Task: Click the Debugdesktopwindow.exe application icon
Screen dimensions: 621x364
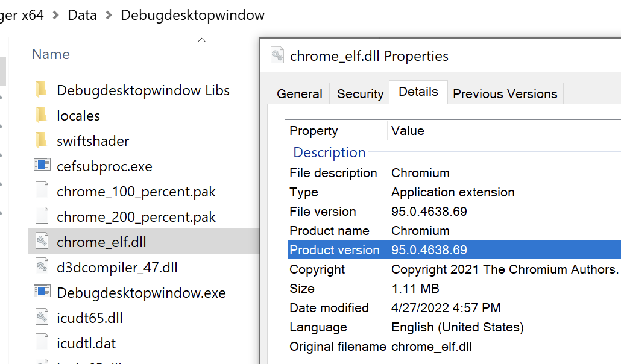Action: pyautogui.click(x=42, y=292)
